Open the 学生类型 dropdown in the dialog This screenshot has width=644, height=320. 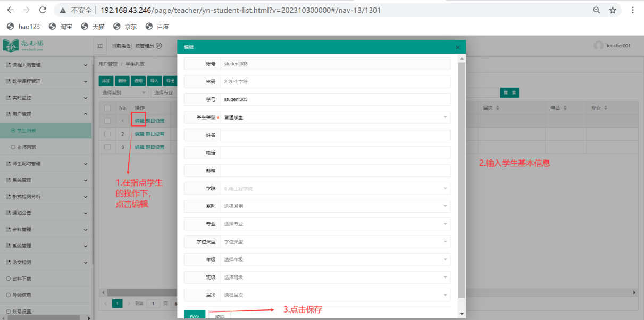pyautogui.click(x=335, y=117)
